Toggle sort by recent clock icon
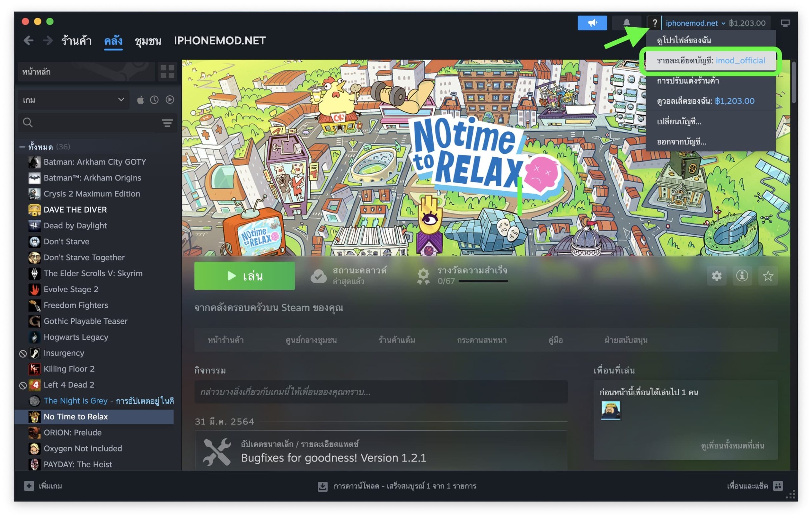Screen dimensions: 812x518 (154, 100)
